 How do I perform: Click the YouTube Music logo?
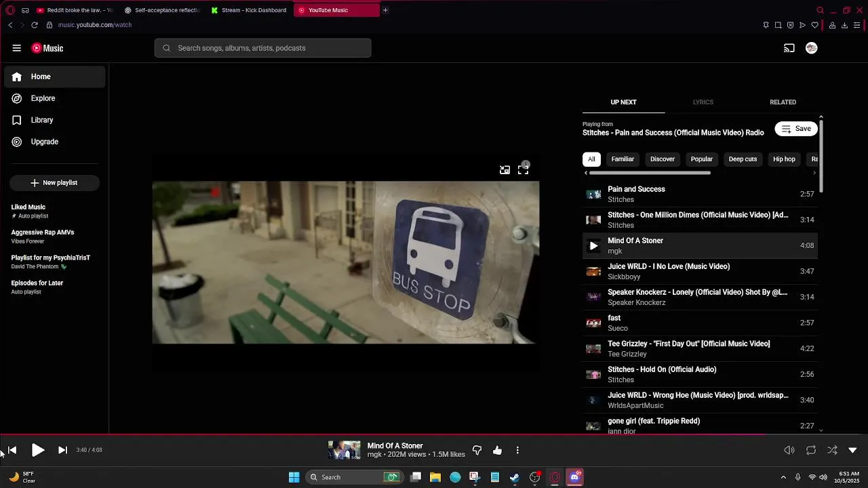[x=47, y=48]
